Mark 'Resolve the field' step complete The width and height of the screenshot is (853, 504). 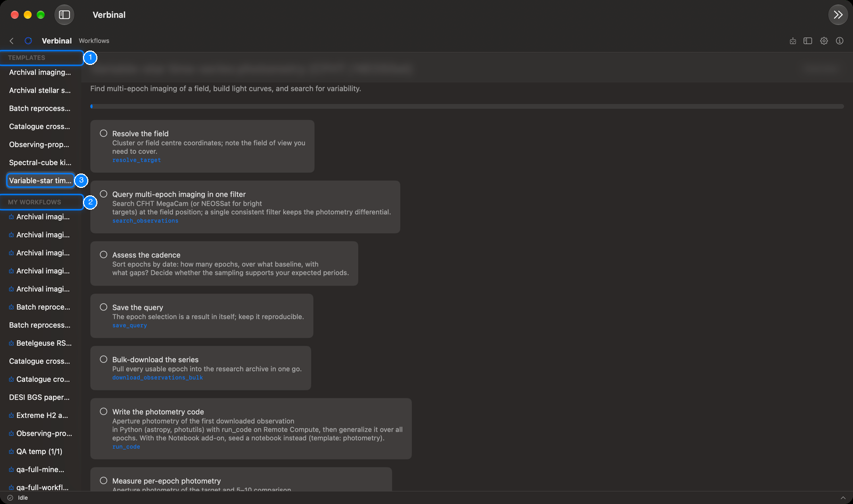(x=104, y=134)
